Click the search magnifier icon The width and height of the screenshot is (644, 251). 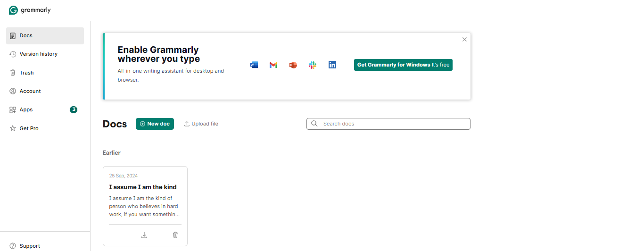pyautogui.click(x=314, y=124)
